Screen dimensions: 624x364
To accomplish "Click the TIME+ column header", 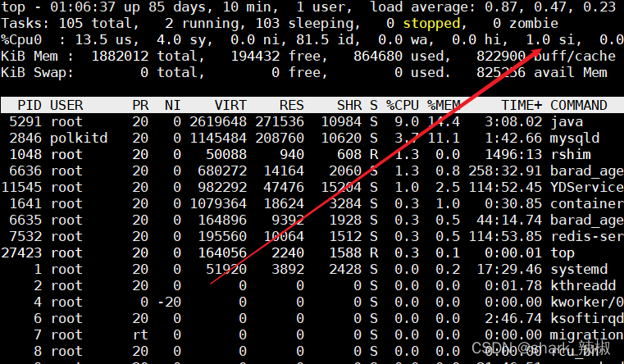I will (522, 106).
